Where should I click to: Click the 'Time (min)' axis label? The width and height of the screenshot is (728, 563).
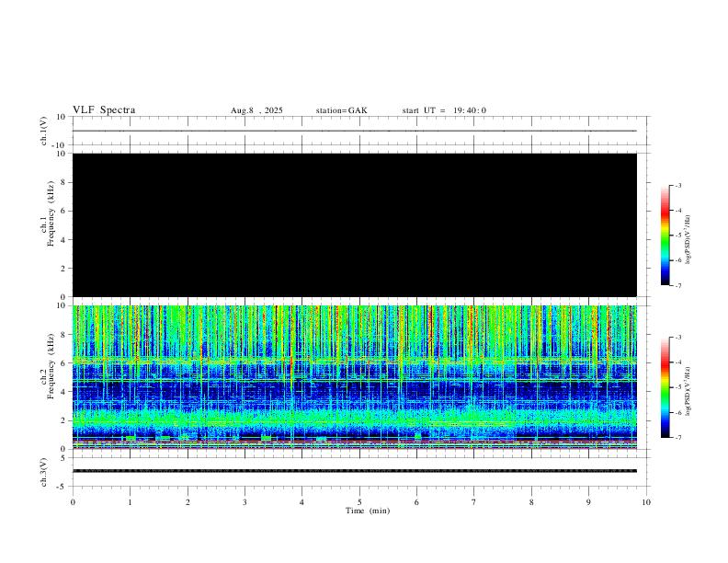click(x=368, y=511)
